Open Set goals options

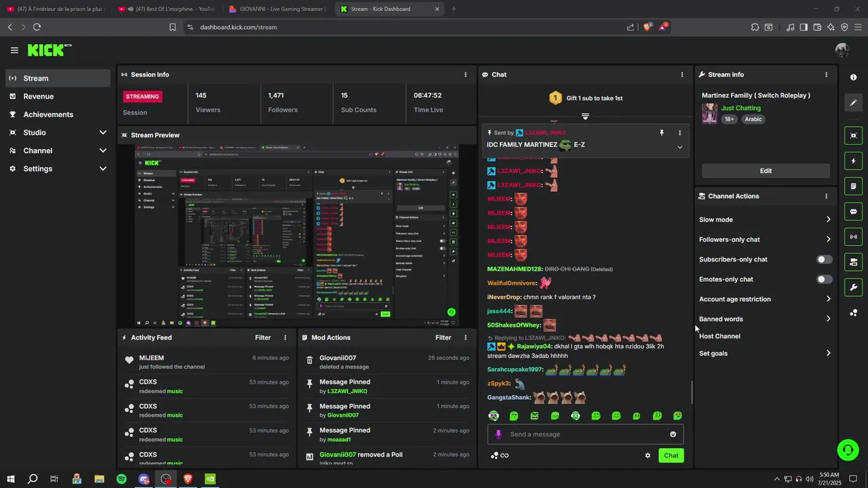[x=766, y=353]
